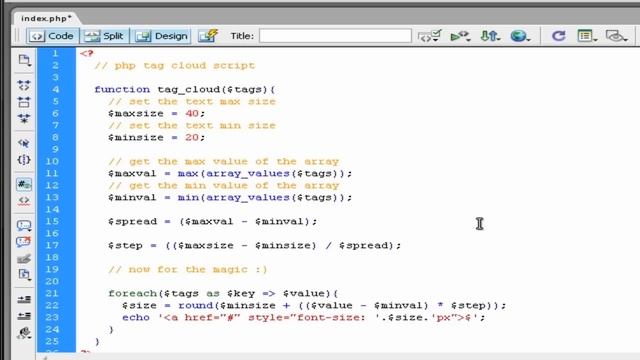
Task: Switch to Code view
Action: coord(53,36)
